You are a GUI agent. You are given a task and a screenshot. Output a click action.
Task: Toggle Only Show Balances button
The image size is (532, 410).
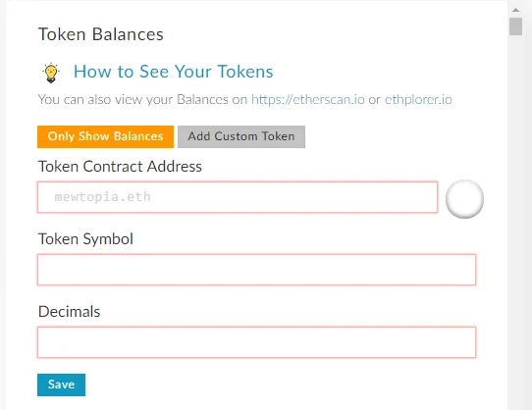(106, 136)
